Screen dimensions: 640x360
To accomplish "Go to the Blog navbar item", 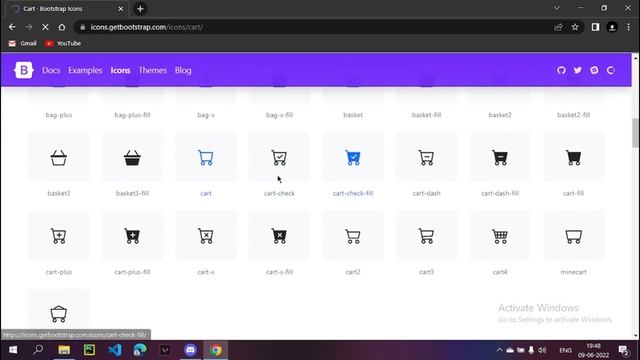I will pyautogui.click(x=183, y=70).
